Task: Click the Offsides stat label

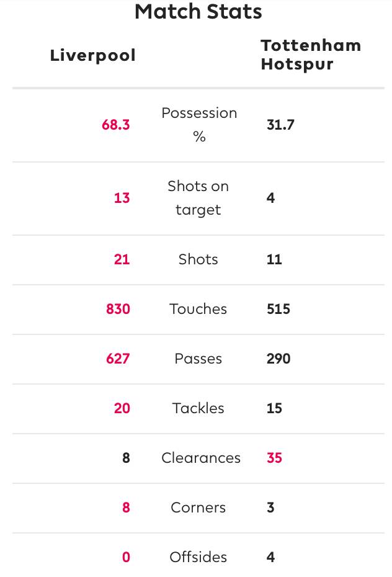Action: (x=198, y=557)
